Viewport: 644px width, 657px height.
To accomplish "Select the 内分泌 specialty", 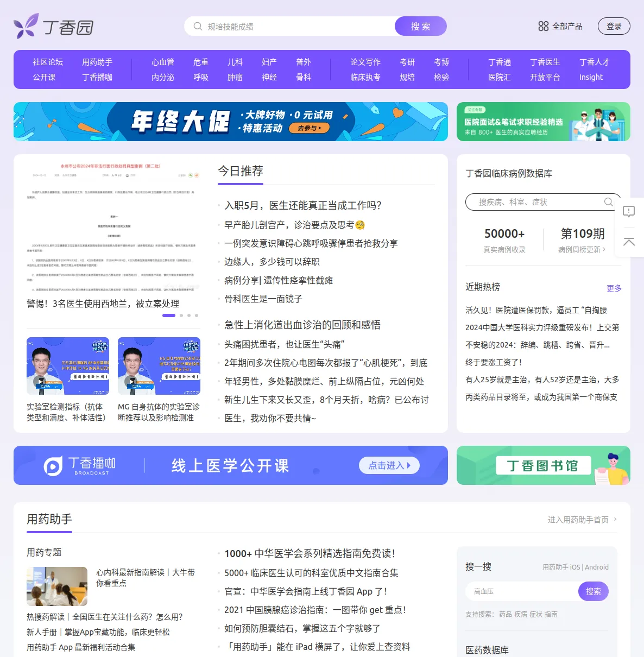I will [163, 77].
